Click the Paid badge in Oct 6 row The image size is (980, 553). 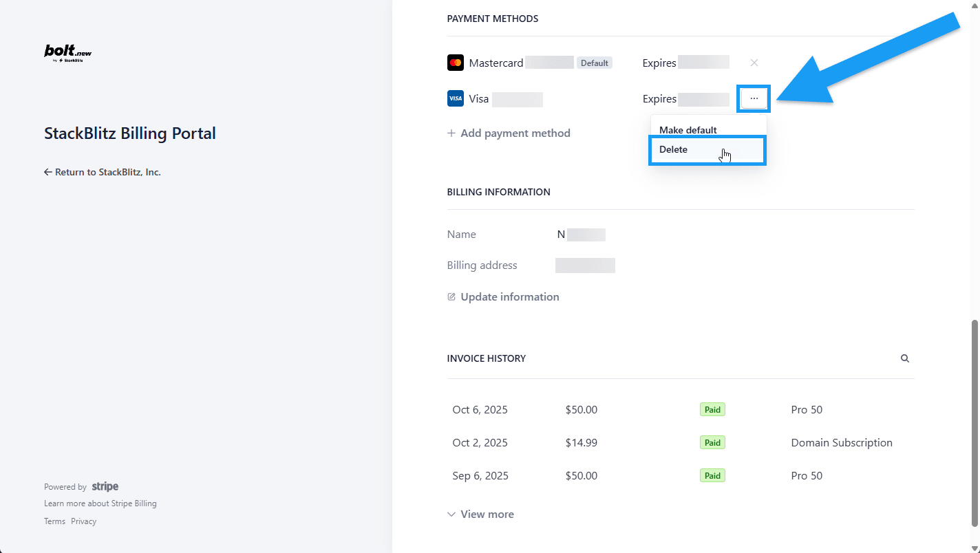pos(712,409)
